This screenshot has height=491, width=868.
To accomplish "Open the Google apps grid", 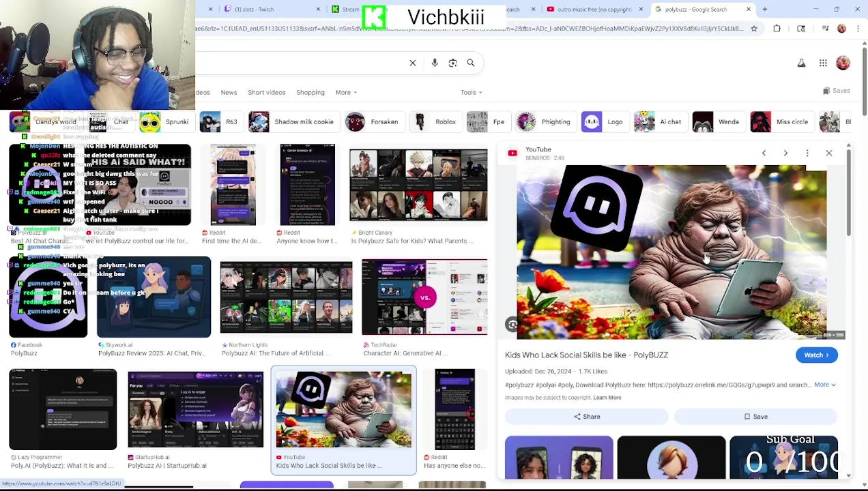I will [x=823, y=63].
